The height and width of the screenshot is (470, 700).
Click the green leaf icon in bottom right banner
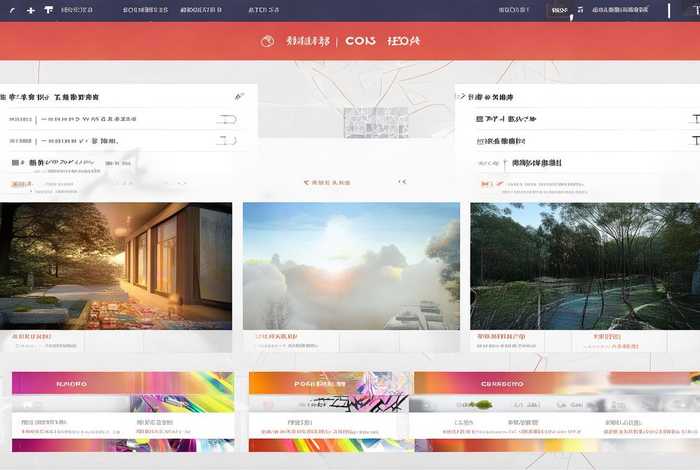(x=483, y=405)
